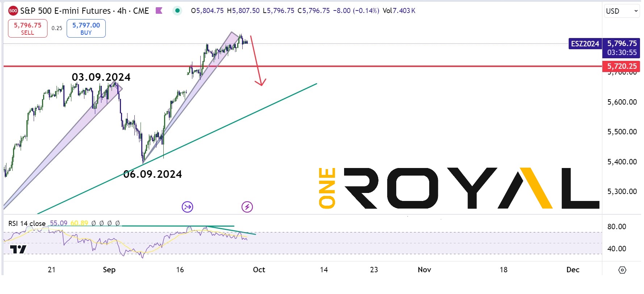Click the 5,500.00 price axis label
This screenshot has height=294, width=644.
[622, 132]
